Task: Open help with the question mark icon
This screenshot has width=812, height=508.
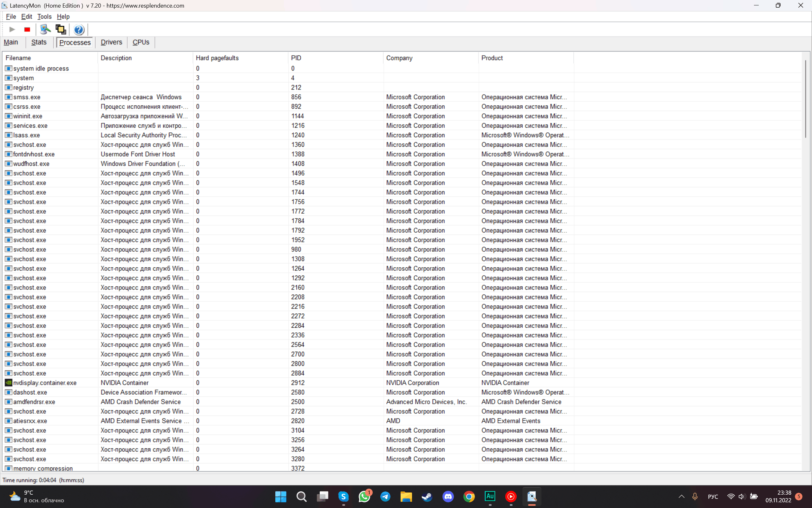Action: [x=79, y=30]
